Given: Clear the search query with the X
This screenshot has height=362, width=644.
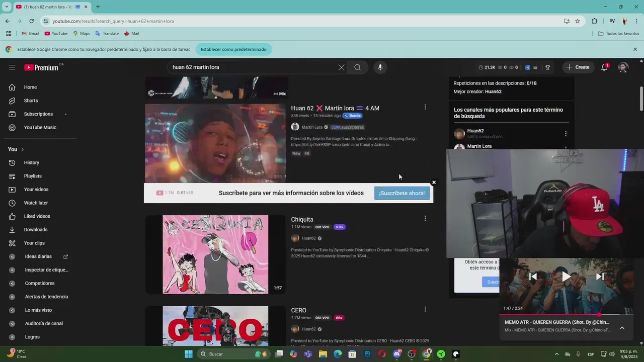Looking at the screenshot, I should coord(341,67).
